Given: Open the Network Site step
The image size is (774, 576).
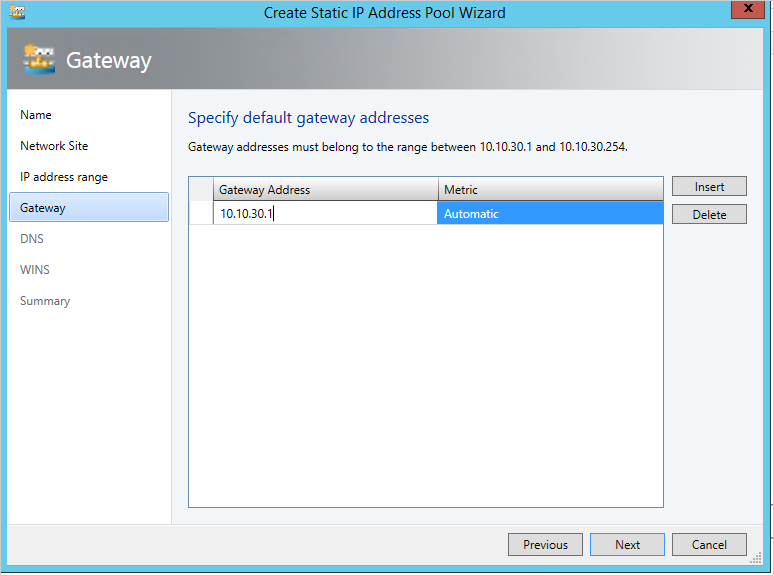Looking at the screenshot, I should pos(54,146).
